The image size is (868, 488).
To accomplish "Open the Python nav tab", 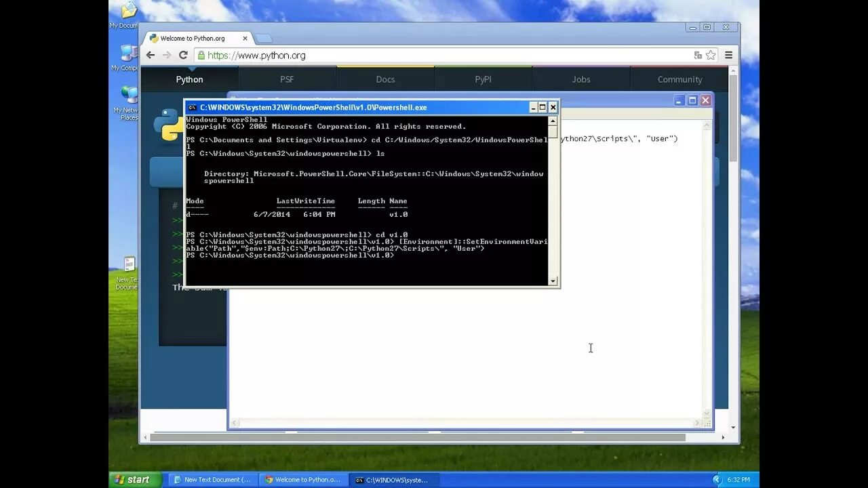I will pos(189,79).
